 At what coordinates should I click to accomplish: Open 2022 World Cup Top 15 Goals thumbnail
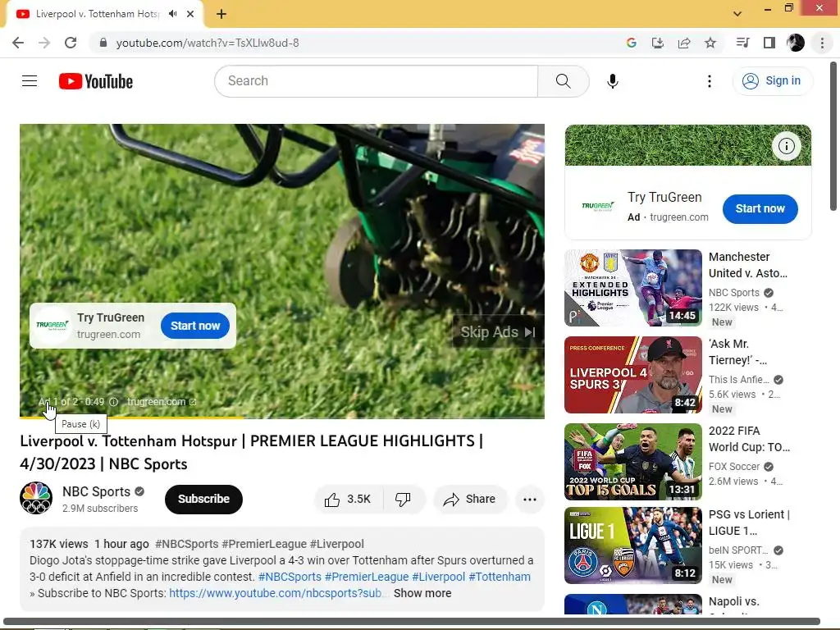pyautogui.click(x=633, y=462)
